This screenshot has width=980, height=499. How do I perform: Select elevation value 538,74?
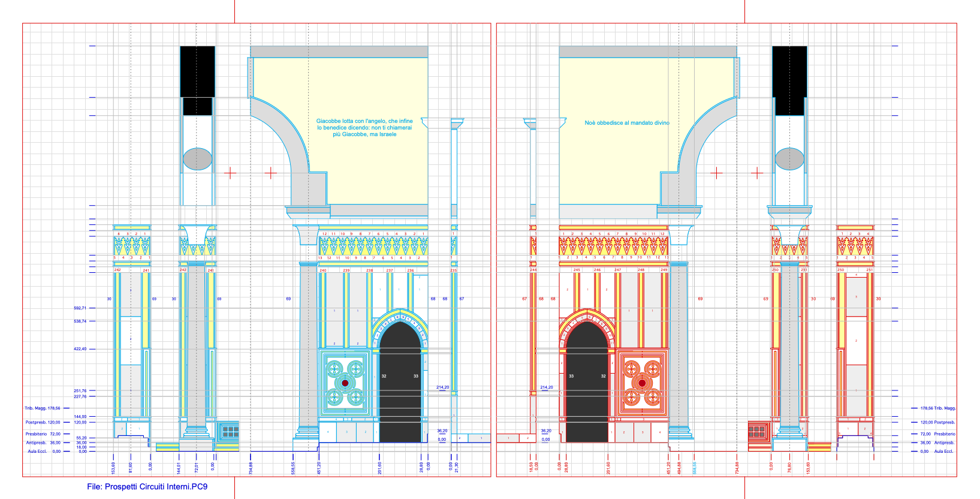(80, 321)
